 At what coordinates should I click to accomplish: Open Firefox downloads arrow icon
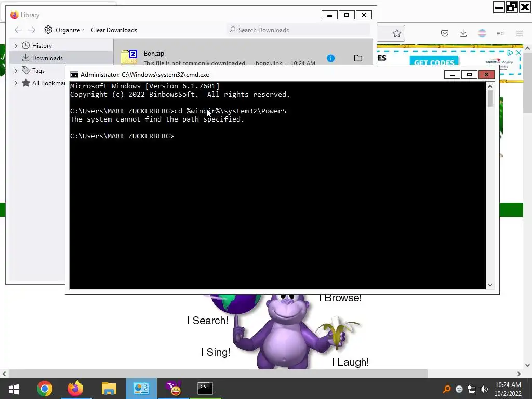(463, 33)
